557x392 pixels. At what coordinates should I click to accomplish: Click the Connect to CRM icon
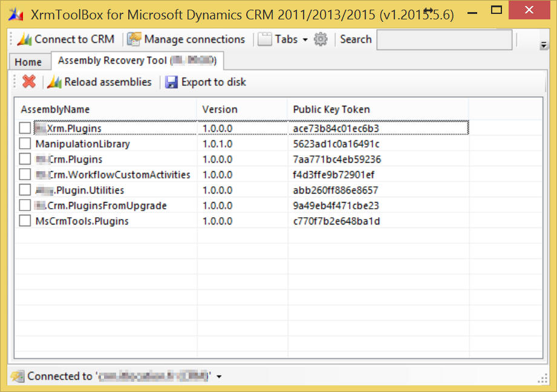(x=24, y=39)
